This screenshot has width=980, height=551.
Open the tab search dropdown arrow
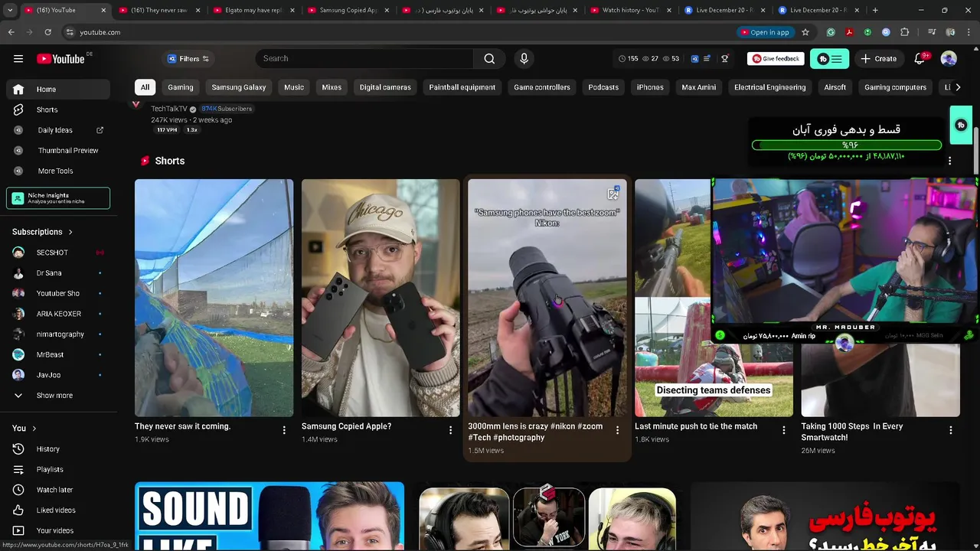[11, 10]
